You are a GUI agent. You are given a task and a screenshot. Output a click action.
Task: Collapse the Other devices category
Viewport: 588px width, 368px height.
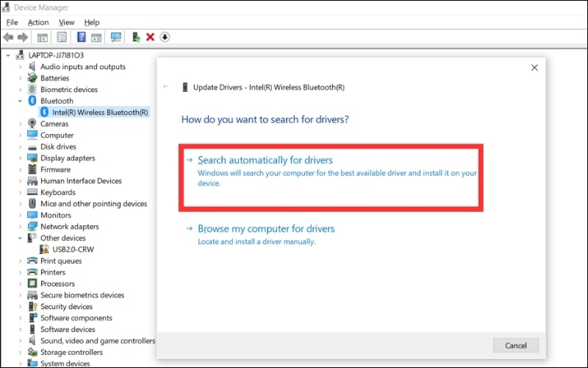(x=20, y=238)
